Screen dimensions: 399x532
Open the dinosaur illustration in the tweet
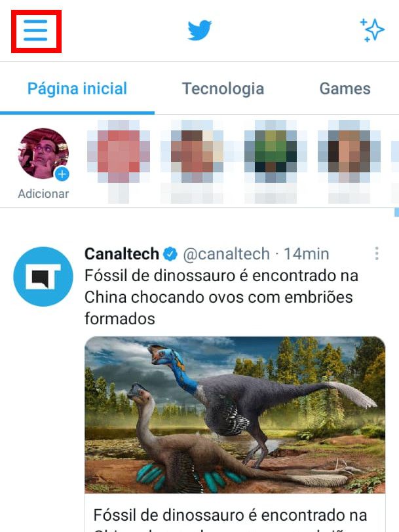coord(235,415)
